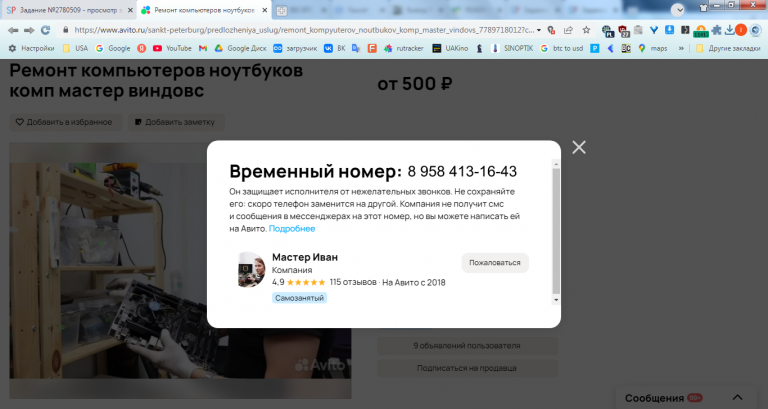Click the padlock site info icon

[66, 30]
